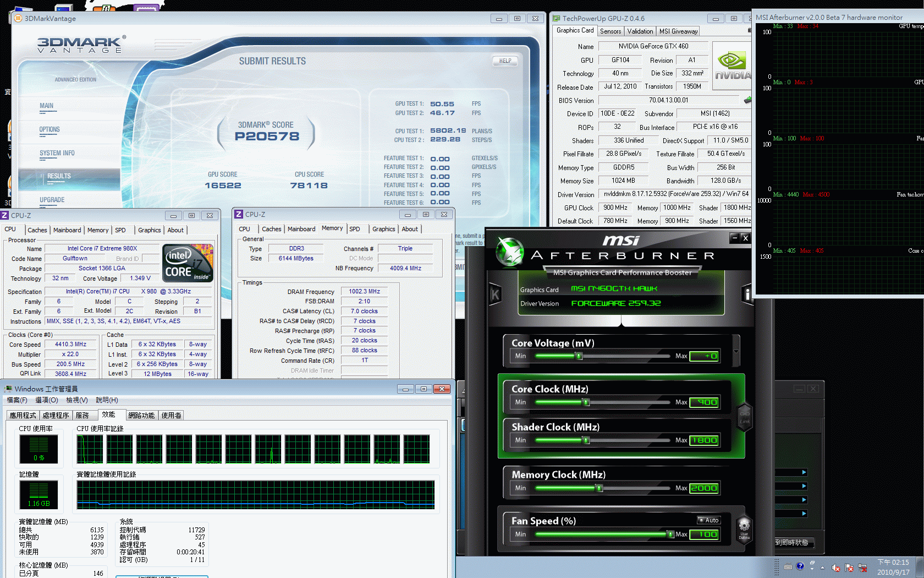This screenshot has width=924, height=578.
Task: Switch to Task Manager 應用程式 tab
Action: pyautogui.click(x=23, y=416)
